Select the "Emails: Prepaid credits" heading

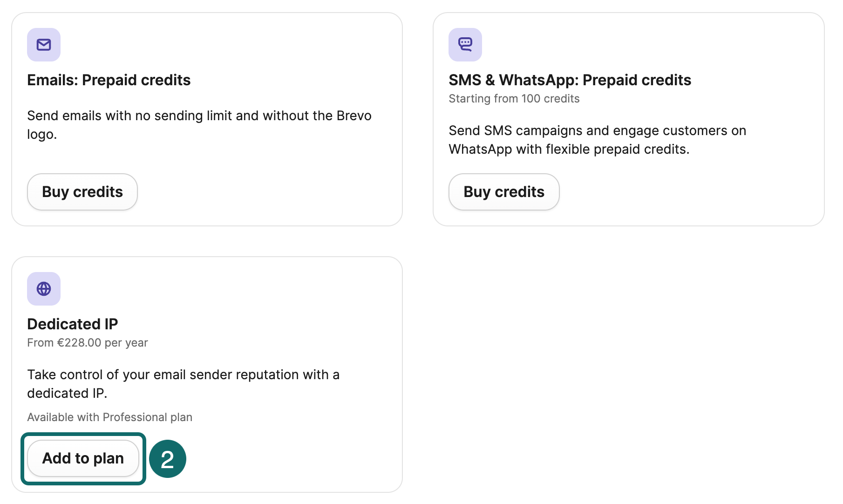click(109, 80)
